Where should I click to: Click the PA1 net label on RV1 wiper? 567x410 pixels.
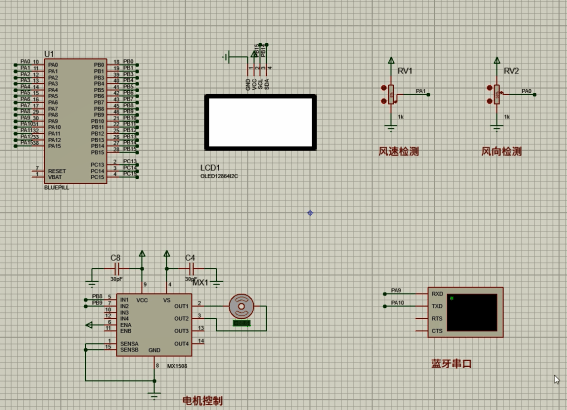click(x=421, y=91)
